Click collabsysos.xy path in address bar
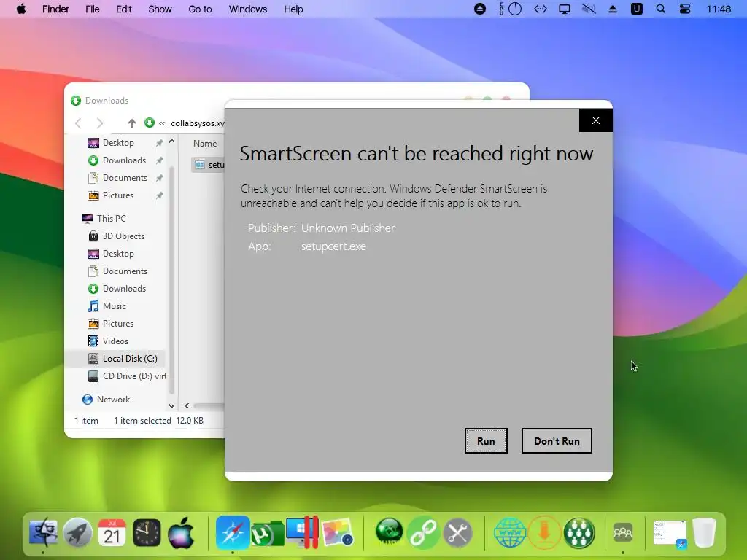 (197, 123)
